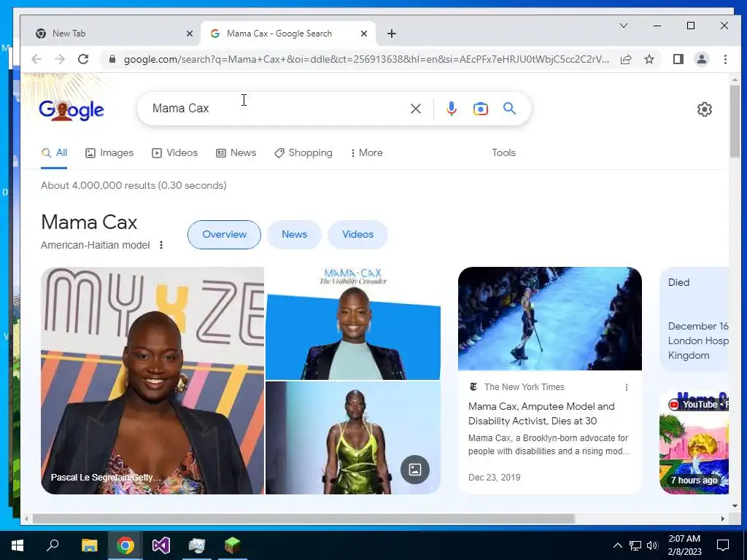Click the Google doodle logo
Viewport: 747px width, 560px height.
(x=71, y=110)
